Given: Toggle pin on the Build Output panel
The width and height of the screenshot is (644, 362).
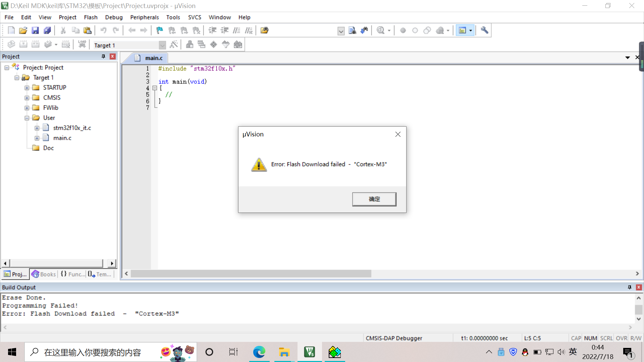Looking at the screenshot, I should click(x=630, y=287).
